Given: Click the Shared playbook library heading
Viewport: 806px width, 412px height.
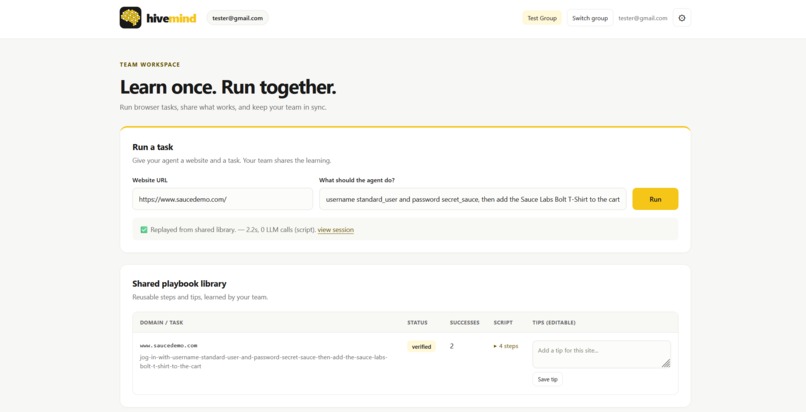Looking at the screenshot, I should click(179, 284).
